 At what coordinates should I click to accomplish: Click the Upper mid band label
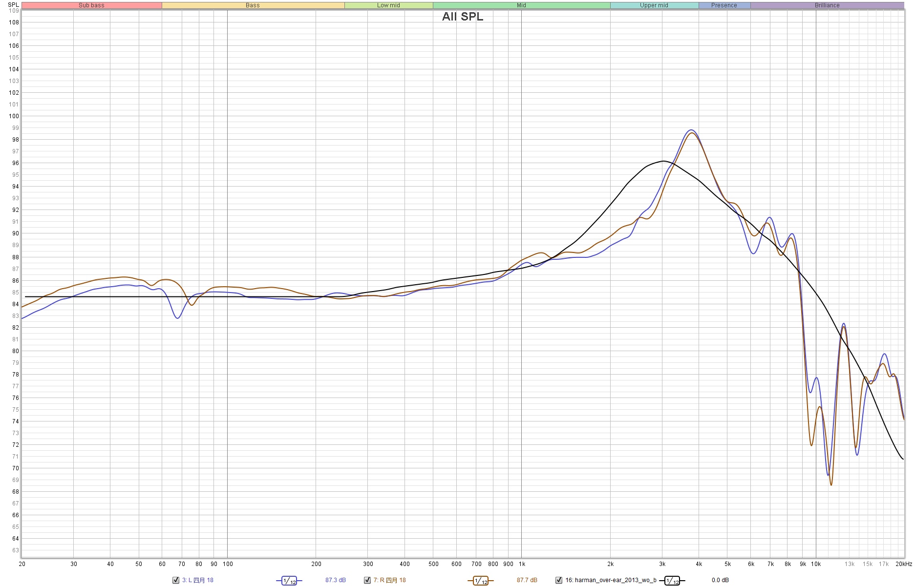point(654,5)
